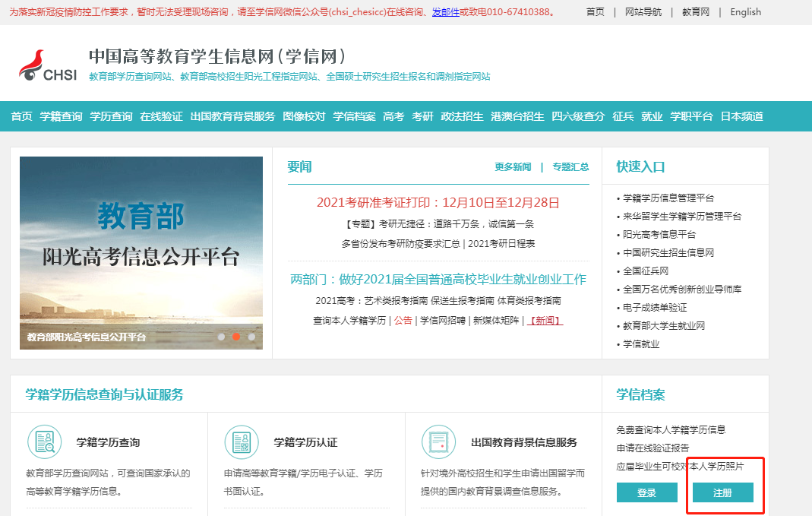Select the first carousel dot
The image size is (812, 516).
(x=221, y=337)
